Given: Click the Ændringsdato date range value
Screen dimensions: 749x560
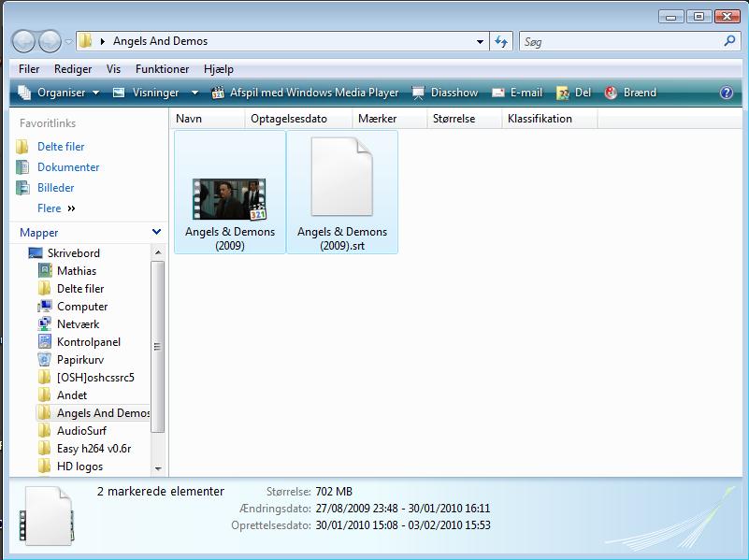Looking at the screenshot, I should (x=403, y=509).
